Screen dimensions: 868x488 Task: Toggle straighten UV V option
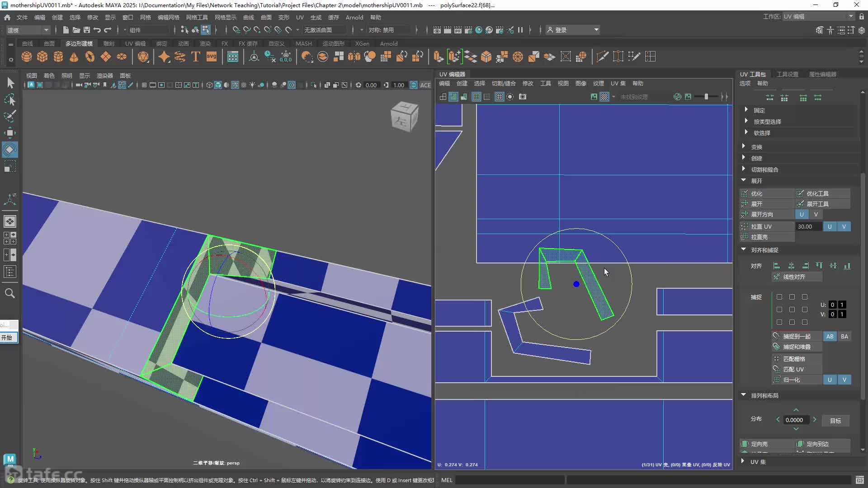click(844, 226)
